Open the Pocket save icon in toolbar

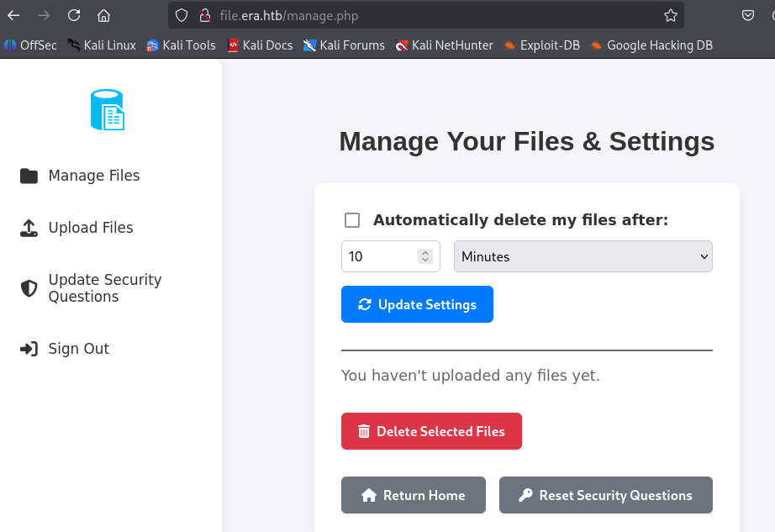pos(748,15)
